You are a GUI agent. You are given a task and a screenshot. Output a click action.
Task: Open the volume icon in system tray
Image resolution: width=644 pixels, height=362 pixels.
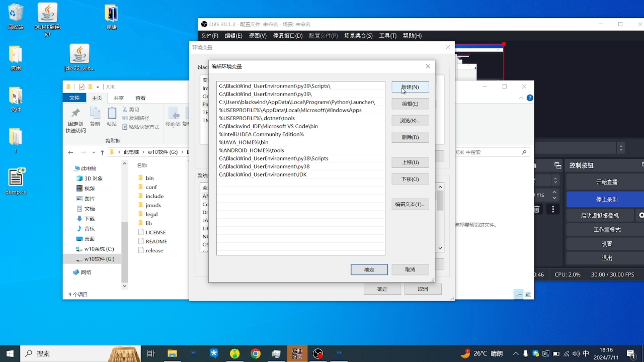(576, 353)
